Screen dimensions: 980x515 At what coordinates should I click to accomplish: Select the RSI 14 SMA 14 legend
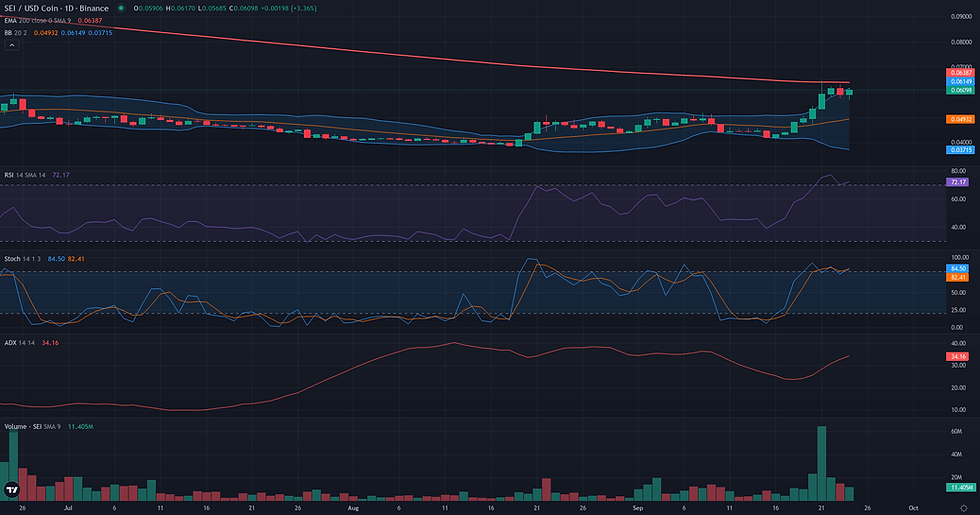pos(25,175)
